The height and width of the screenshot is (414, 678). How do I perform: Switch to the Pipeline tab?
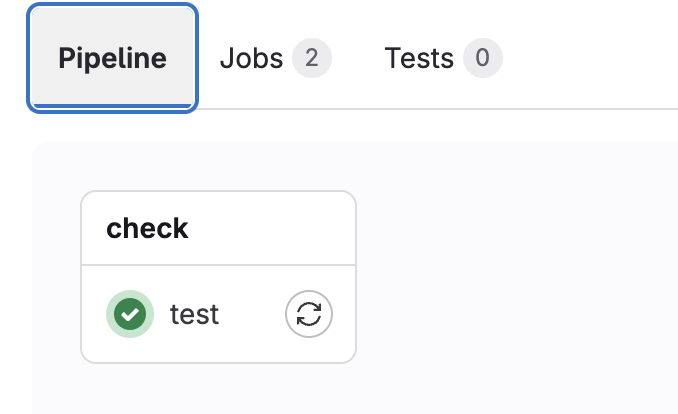[113, 58]
